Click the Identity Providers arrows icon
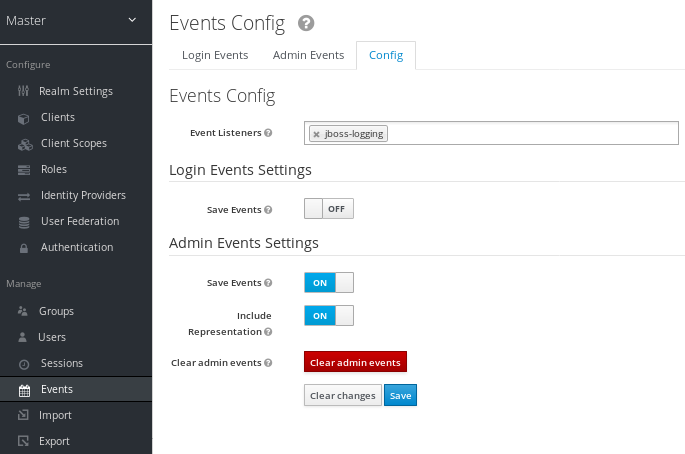Viewport: 685px width, 454px height. [24, 197]
